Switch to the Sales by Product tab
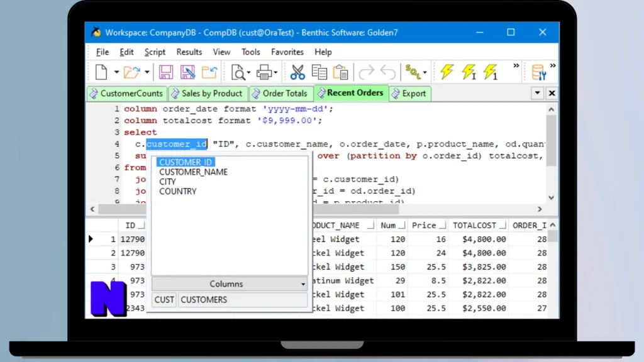 (208, 94)
